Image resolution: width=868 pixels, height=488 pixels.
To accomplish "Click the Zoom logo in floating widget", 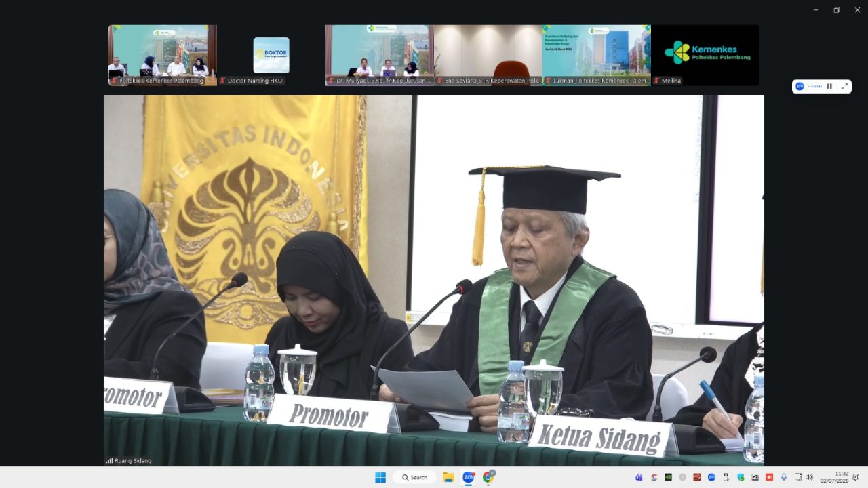I will 800,87.
